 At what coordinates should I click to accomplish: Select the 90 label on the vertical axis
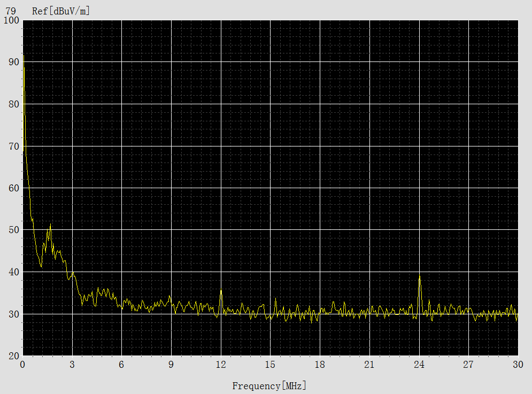(x=14, y=62)
